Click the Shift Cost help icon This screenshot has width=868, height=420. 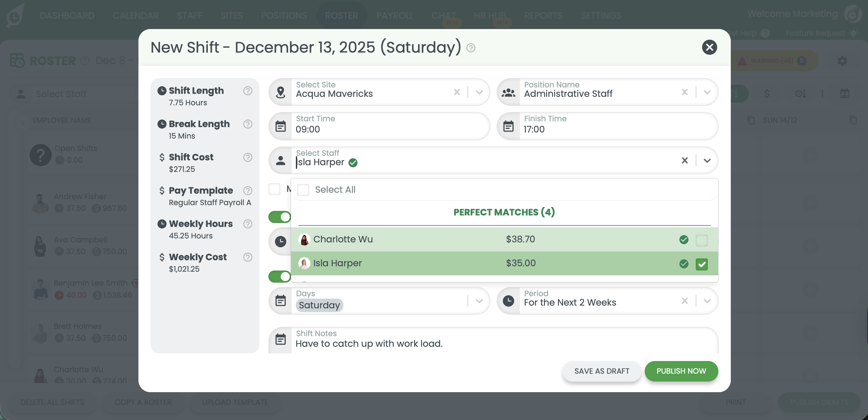click(x=248, y=157)
